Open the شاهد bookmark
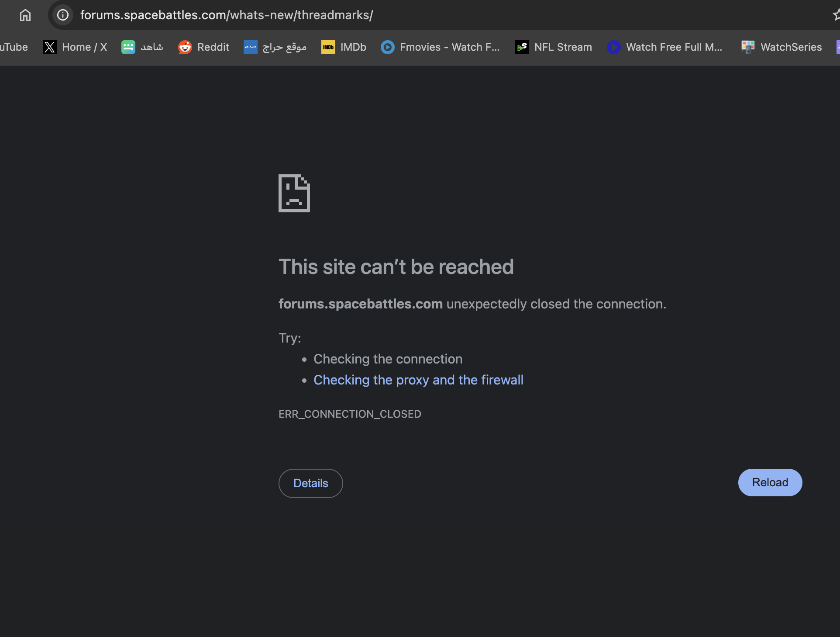 (x=141, y=47)
